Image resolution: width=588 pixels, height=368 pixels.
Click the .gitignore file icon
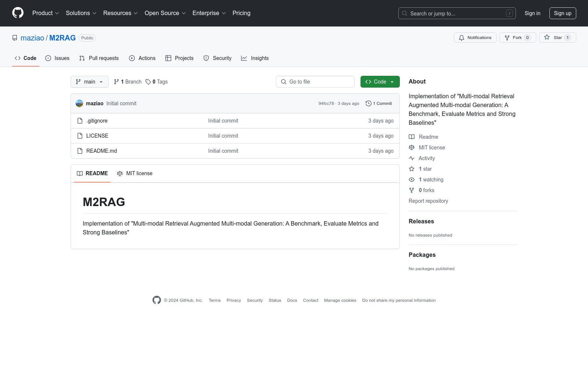tap(80, 121)
